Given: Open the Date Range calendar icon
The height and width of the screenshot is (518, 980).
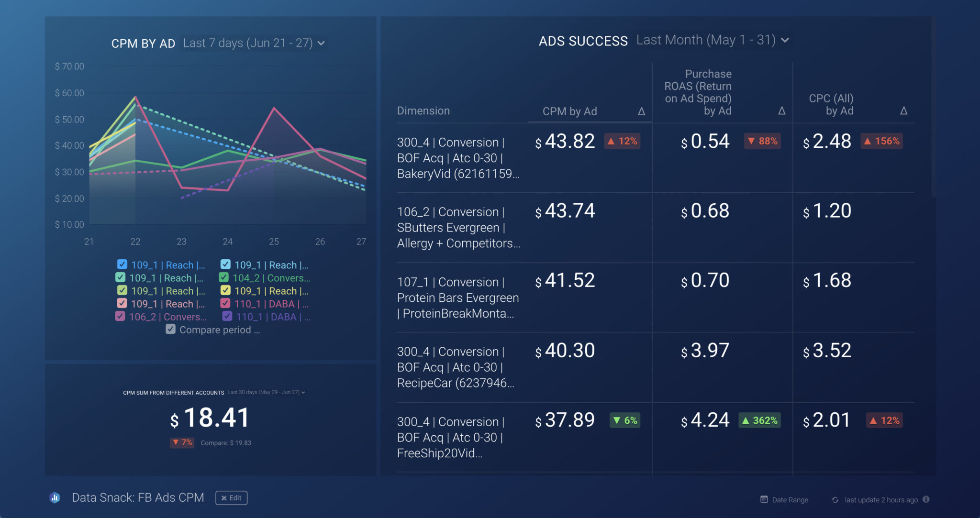Looking at the screenshot, I should (764, 499).
